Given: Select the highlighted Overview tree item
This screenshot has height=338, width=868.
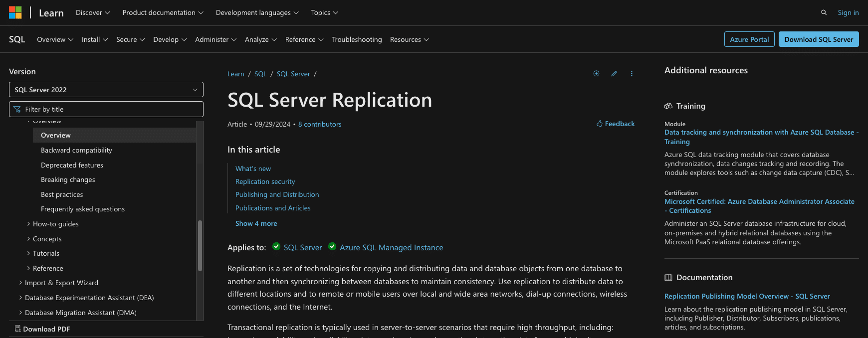Looking at the screenshot, I should pyautogui.click(x=114, y=135).
